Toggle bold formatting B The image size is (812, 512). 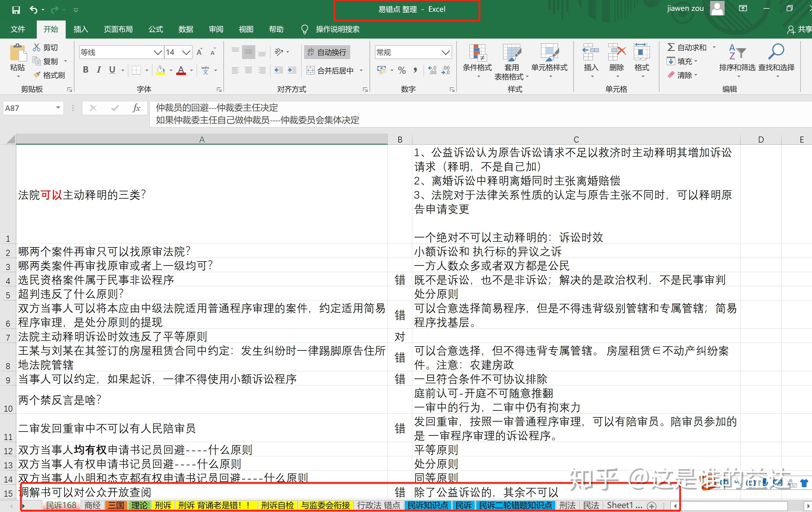coord(86,70)
